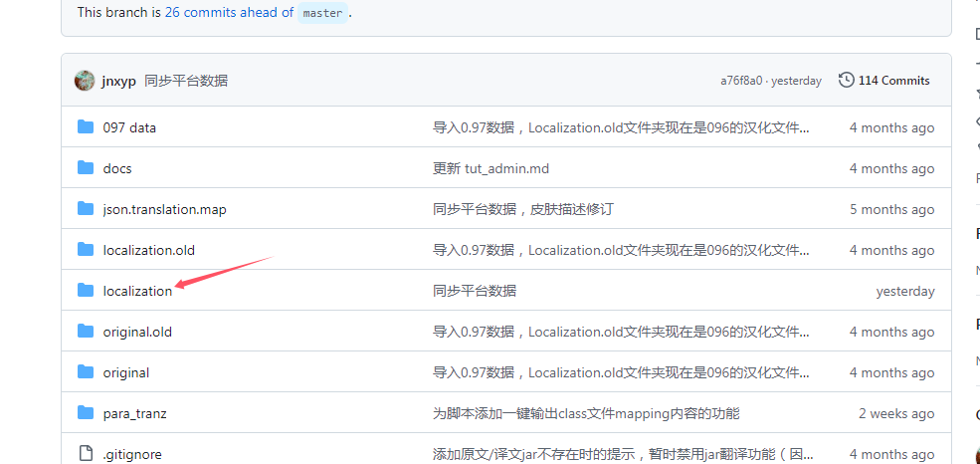Click the original.old folder icon
Viewport: 980px width, 464px height.
coord(86,332)
